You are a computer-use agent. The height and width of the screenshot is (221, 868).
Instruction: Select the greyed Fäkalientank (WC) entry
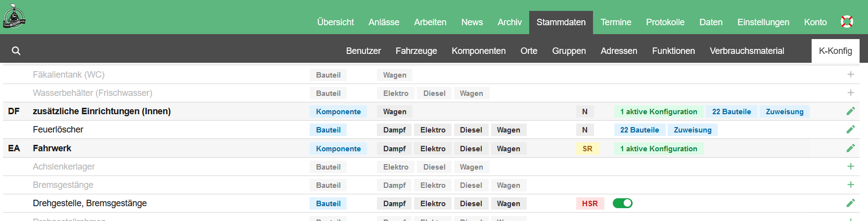point(69,75)
